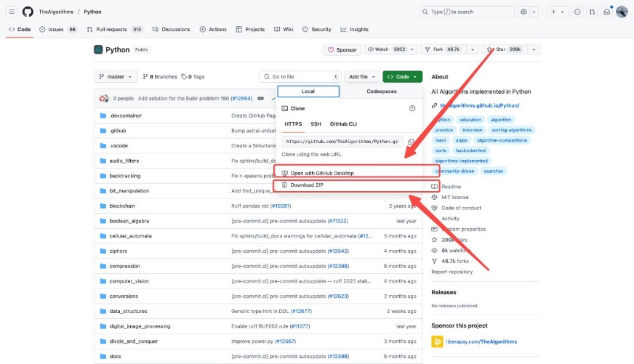Expand the master branch dropdown
The width and height of the screenshot is (634, 364).
pyautogui.click(x=115, y=76)
